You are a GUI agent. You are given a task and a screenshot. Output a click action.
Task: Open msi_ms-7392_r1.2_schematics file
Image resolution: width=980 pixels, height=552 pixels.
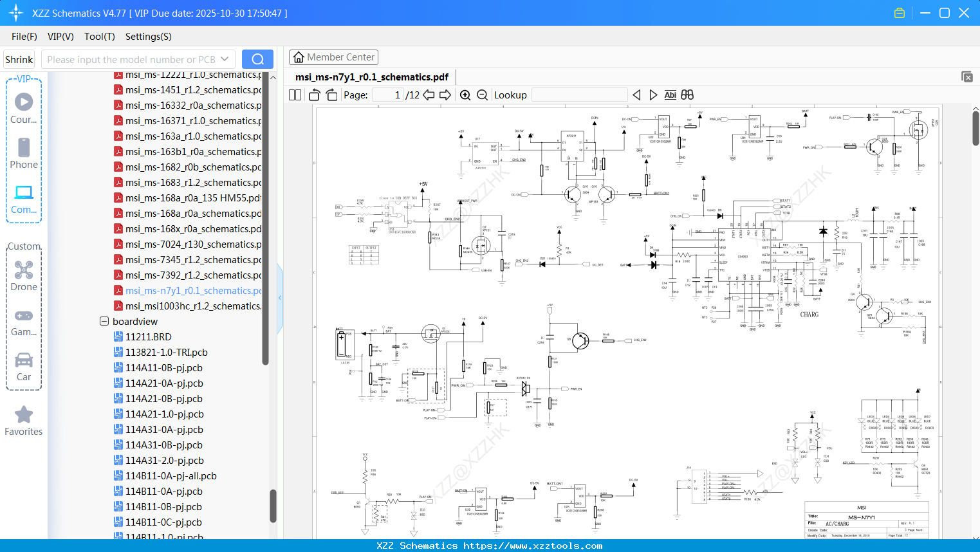[x=193, y=275]
